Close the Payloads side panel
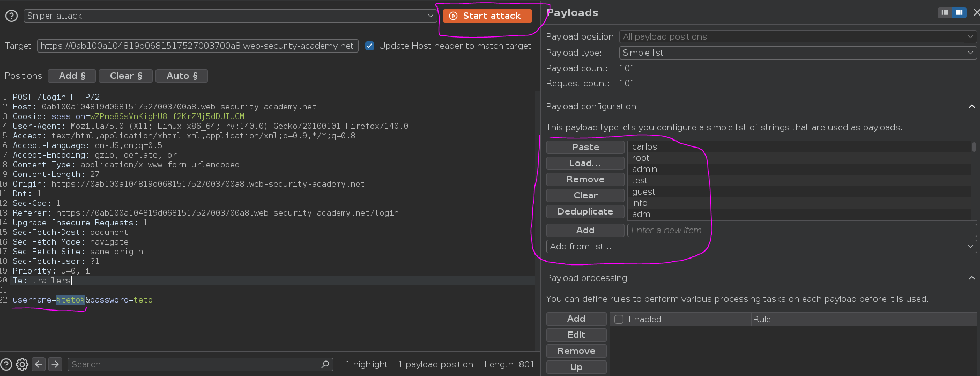 click(x=976, y=12)
